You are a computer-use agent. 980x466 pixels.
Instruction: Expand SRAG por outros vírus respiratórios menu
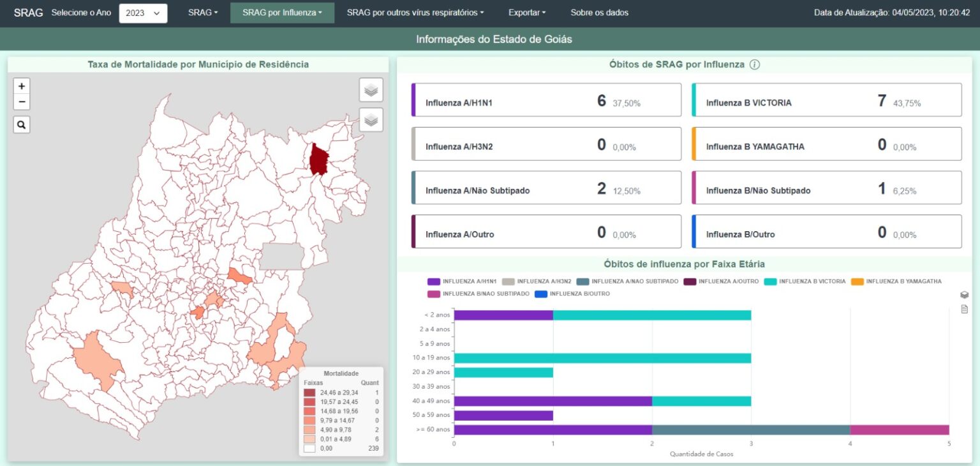click(x=415, y=13)
